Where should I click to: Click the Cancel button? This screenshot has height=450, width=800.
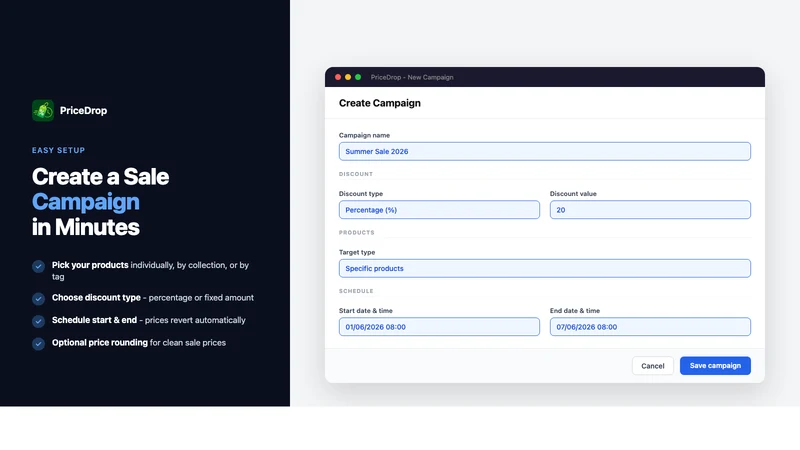click(653, 366)
